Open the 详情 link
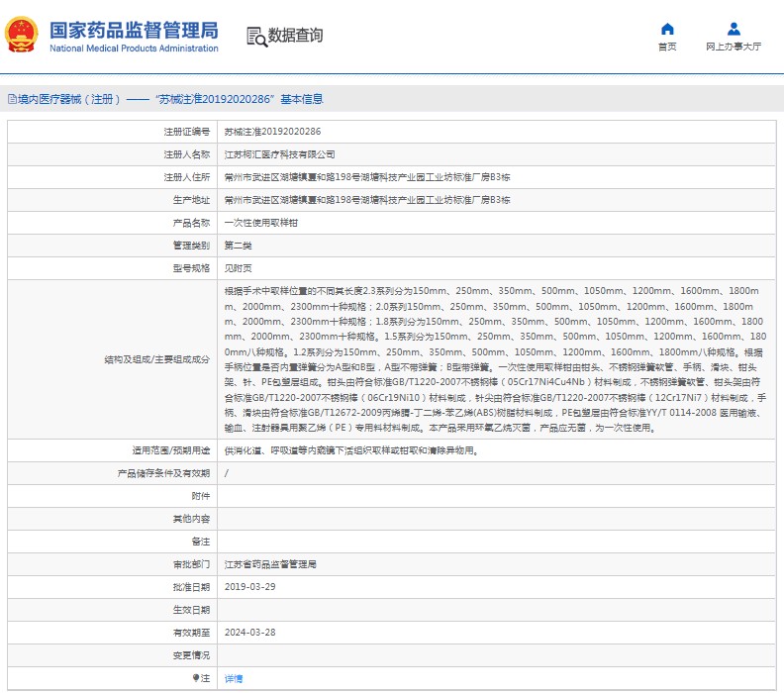Image resolution: width=784 pixels, height=693 pixels. tap(234, 678)
